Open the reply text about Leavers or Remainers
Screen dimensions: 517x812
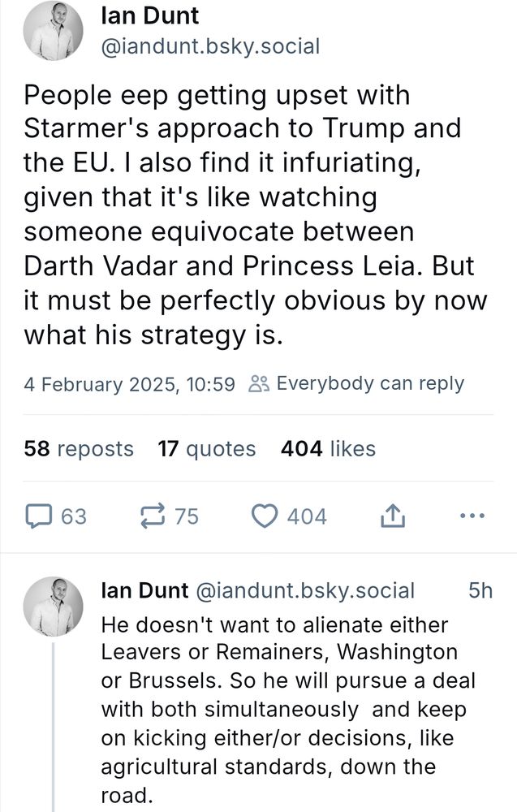pos(284,708)
